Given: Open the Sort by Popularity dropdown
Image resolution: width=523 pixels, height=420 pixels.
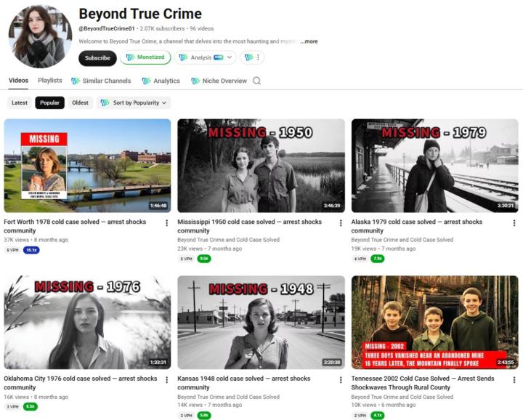Looking at the screenshot, I should click(x=134, y=102).
